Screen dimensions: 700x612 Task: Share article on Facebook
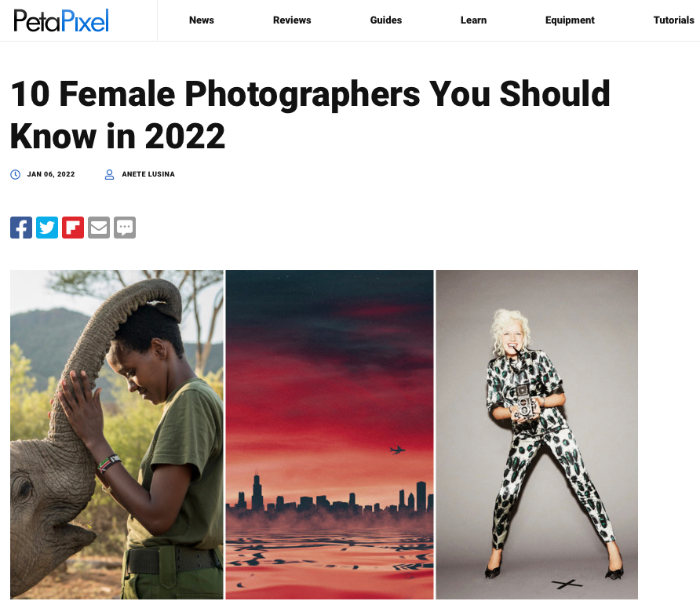[x=21, y=228]
